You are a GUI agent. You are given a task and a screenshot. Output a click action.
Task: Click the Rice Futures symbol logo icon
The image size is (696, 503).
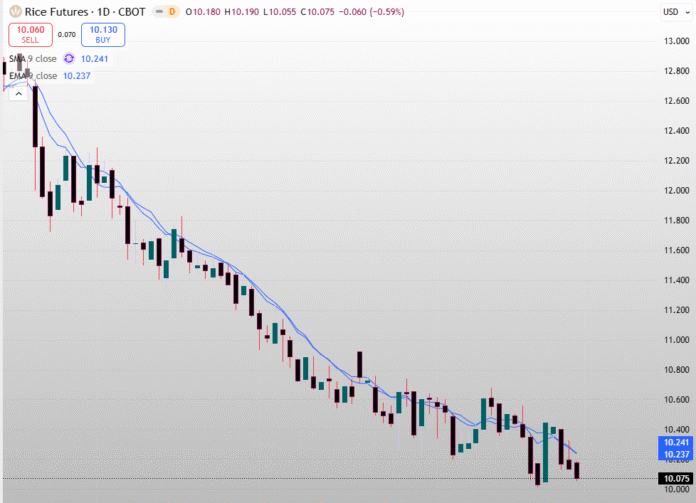pyautogui.click(x=15, y=11)
